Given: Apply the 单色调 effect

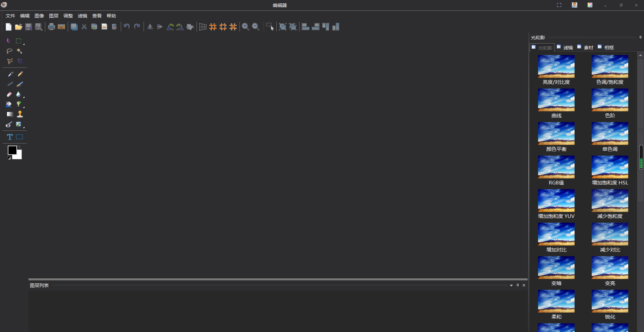Looking at the screenshot, I should (x=610, y=137).
